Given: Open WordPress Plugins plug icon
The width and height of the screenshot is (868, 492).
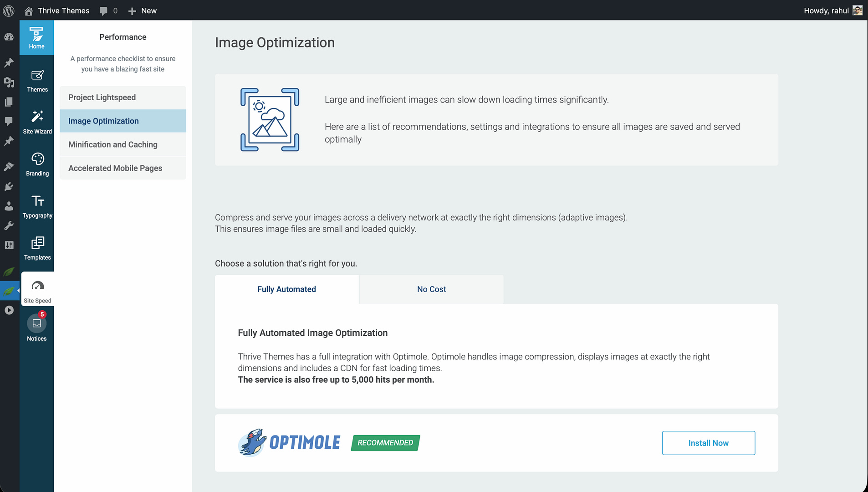Looking at the screenshot, I should [9, 186].
